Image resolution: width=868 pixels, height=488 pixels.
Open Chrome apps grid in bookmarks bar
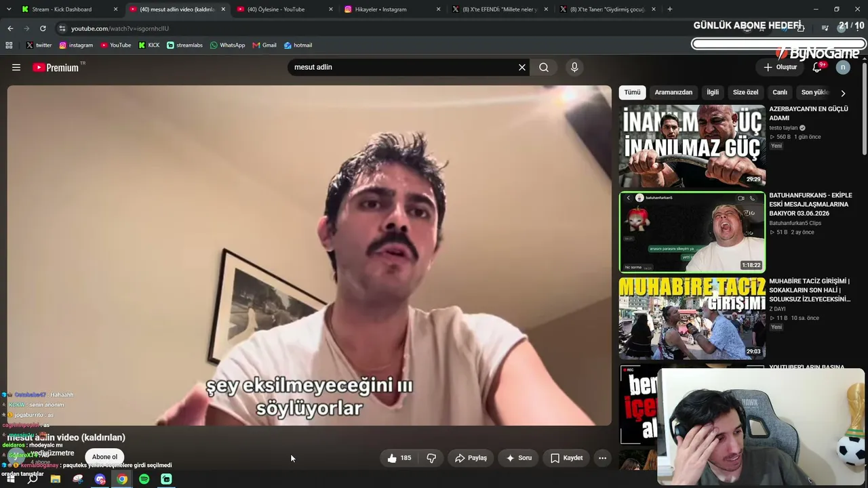tap(9, 45)
